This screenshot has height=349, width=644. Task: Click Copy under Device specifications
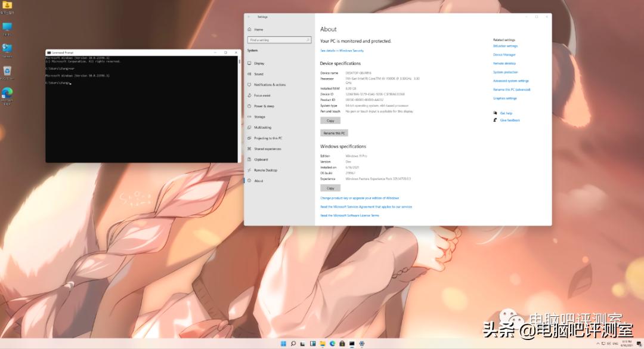pos(330,121)
